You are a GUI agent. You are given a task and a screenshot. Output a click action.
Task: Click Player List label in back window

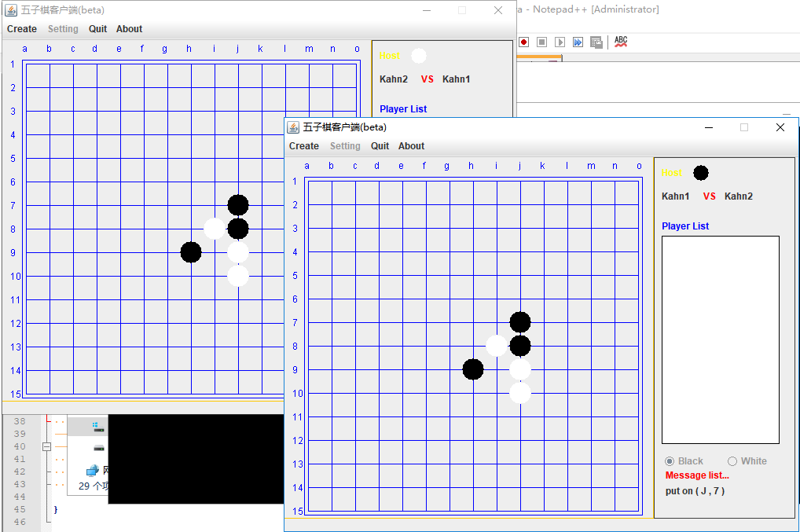click(x=403, y=109)
